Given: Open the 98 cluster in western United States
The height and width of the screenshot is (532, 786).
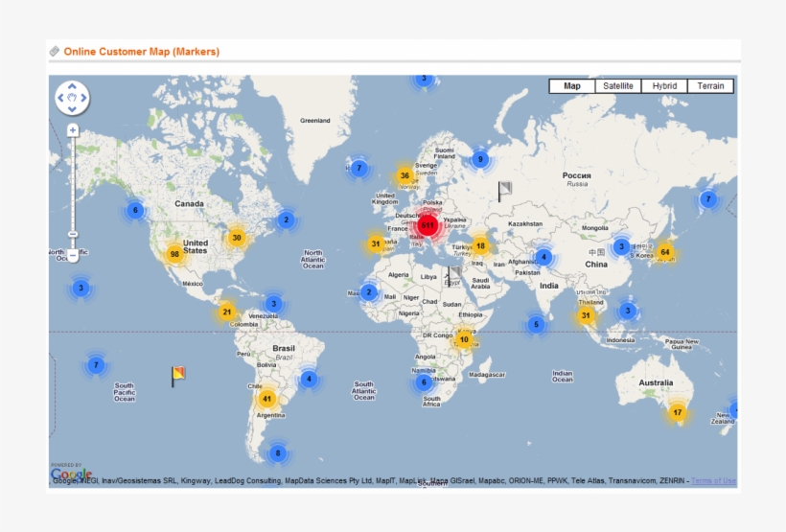Looking at the screenshot, I should [x=174, y=254].
